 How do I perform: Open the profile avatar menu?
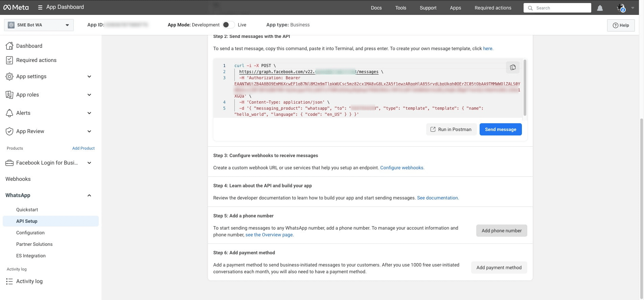[x=621, y=8]
